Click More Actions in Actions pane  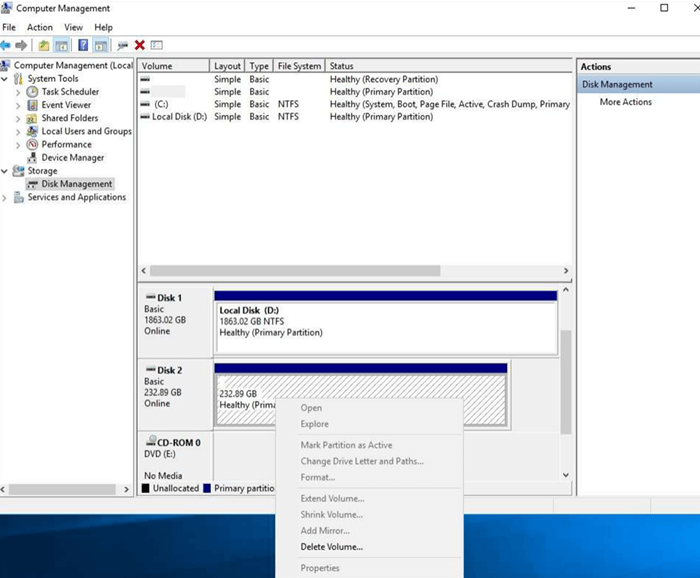(x=625, y=102)
